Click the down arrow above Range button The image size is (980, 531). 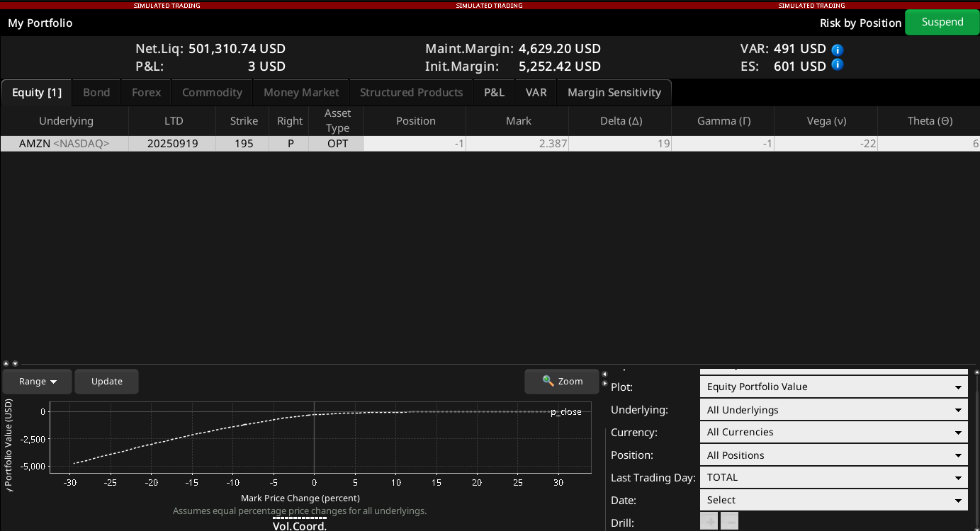[15, 363]
